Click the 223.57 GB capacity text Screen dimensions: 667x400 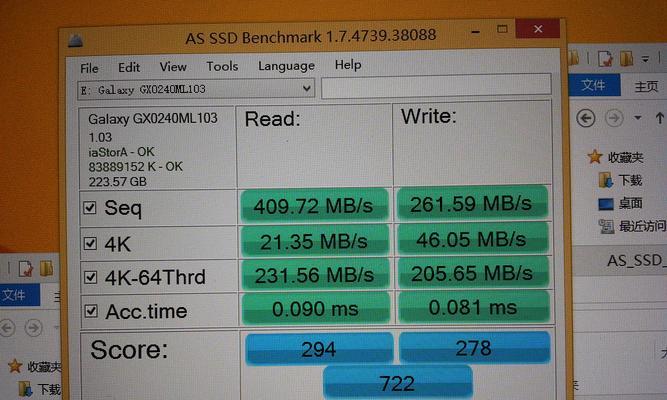click(117, 182)
